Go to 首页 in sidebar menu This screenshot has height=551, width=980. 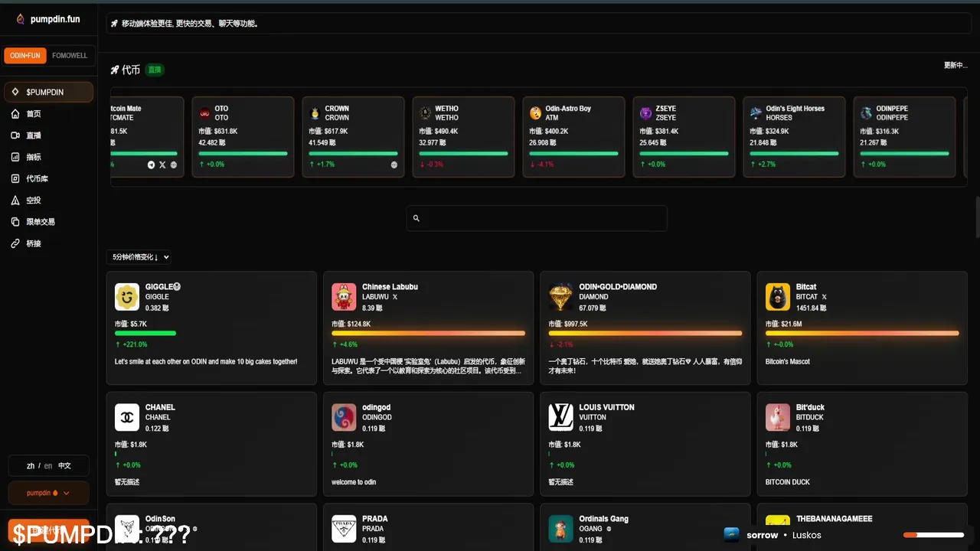34,114
